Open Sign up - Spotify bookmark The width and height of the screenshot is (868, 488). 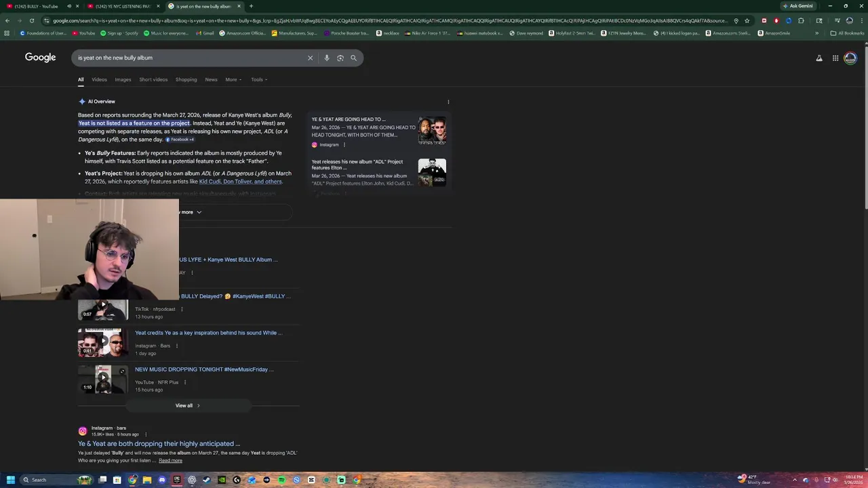119,33
